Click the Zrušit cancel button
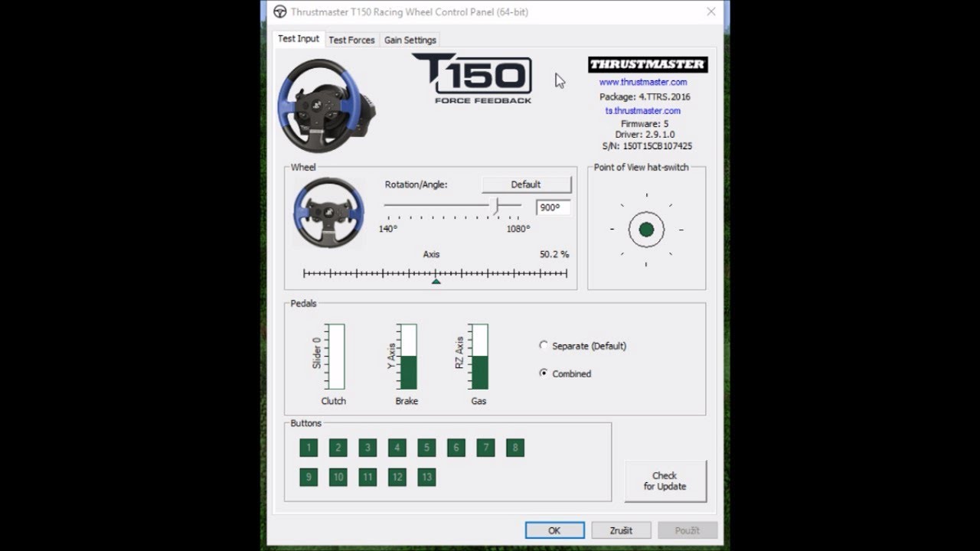This screenshot has width=980, height=551. coord(621,530)
